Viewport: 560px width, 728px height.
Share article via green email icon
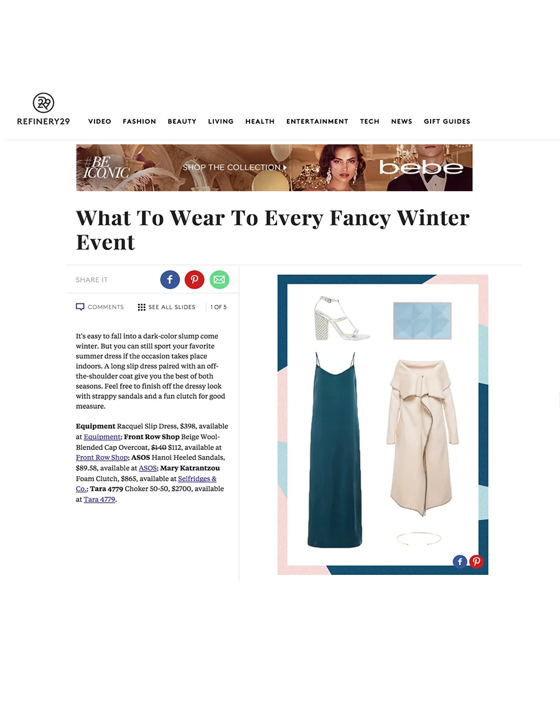[219, 279]
